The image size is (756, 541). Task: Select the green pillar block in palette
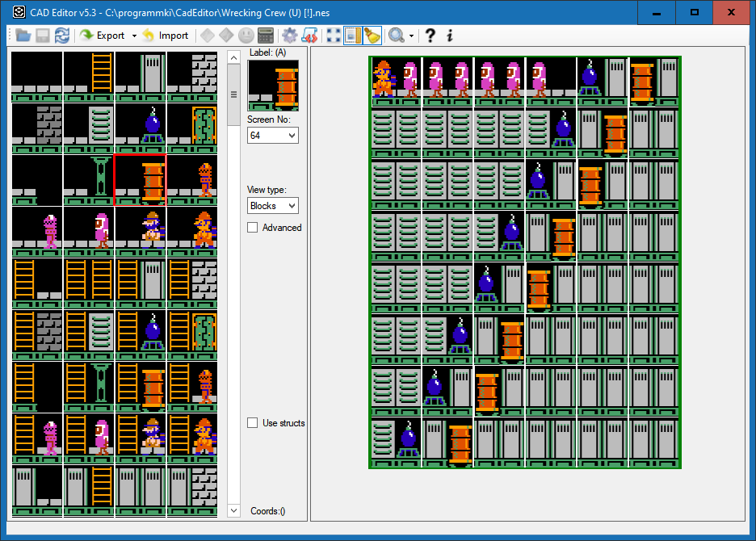[89, 180]
